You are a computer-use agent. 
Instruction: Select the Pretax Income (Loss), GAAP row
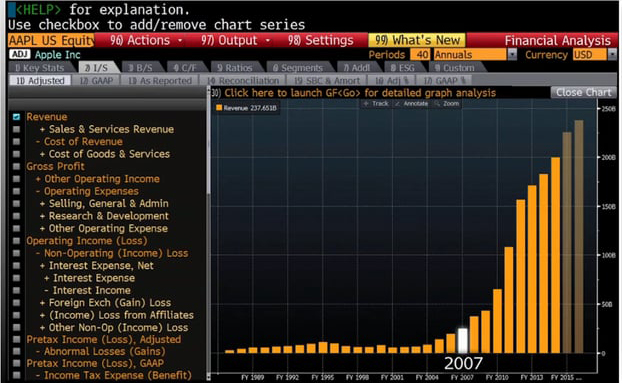pos(95,363)
